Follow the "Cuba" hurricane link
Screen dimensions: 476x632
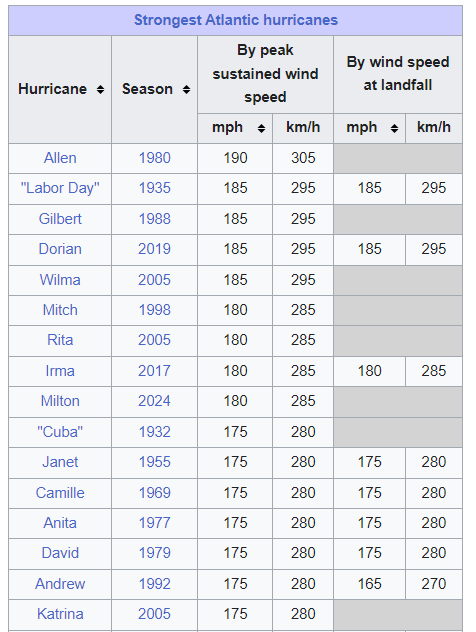coord(60,432)
